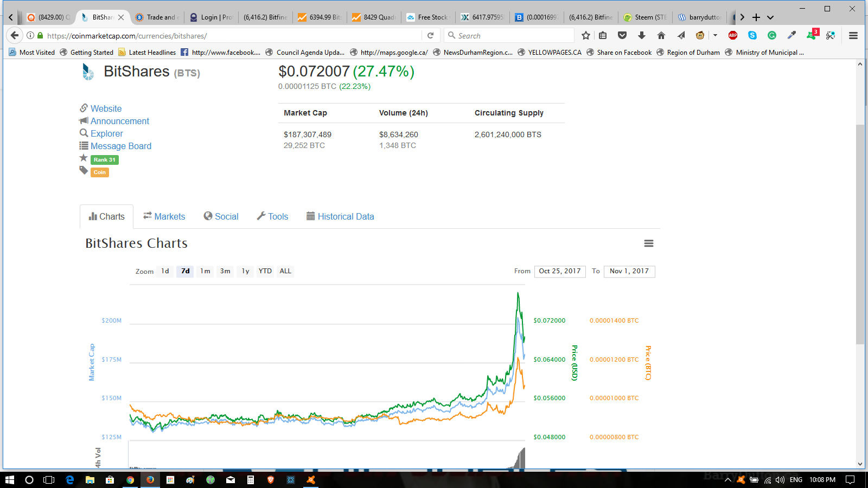The width and height of the screenshot is (868, 488).
Task: Open the Skype extension icon
Action: point(752,36)
